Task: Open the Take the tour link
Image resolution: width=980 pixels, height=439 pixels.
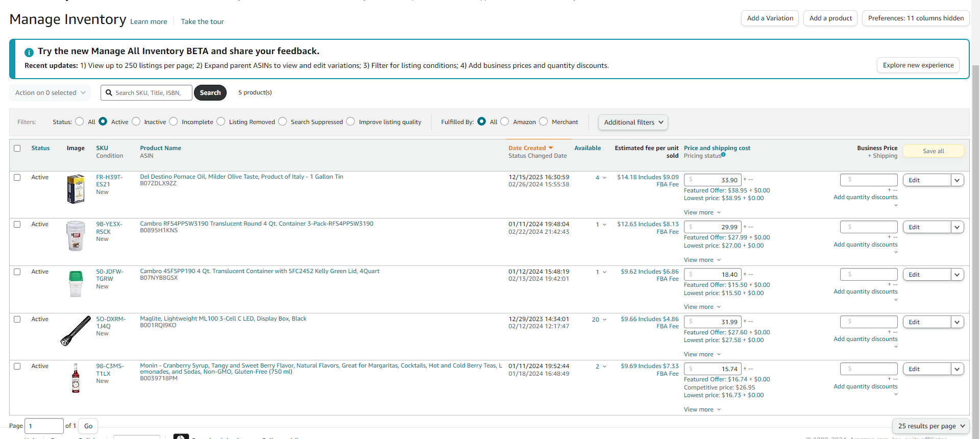Action: 202,22
